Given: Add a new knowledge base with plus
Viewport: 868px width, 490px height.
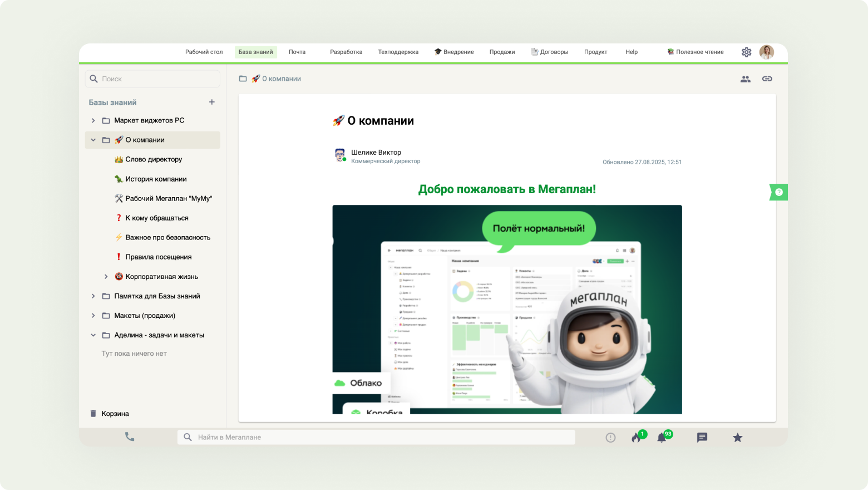Looking at the screenshot, I should click(211, 102).
